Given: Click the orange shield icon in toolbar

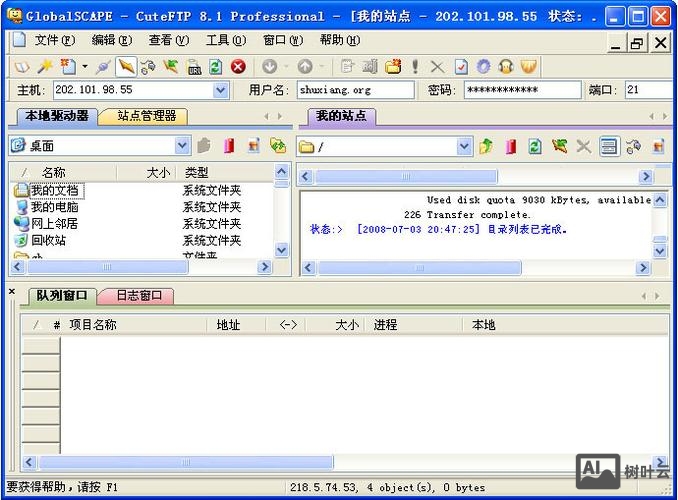Looking at the screenshot, I should (528, 67).
